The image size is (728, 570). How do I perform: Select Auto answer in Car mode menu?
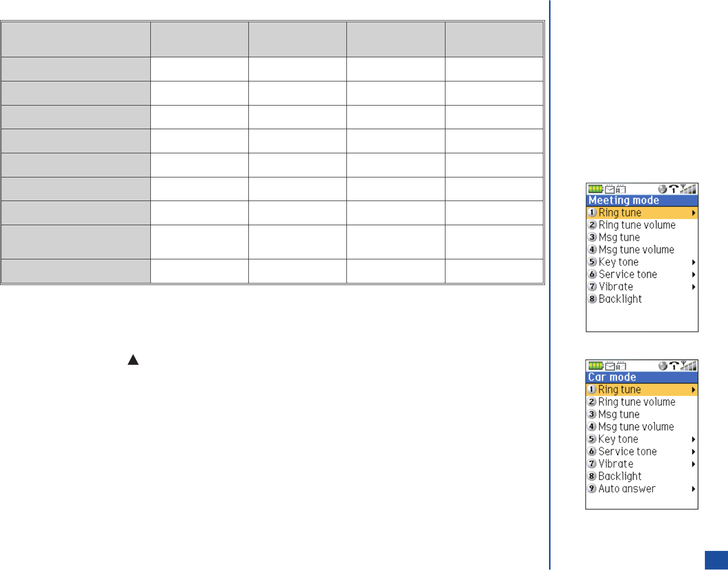pyautogui.click(x=642, y=489)
